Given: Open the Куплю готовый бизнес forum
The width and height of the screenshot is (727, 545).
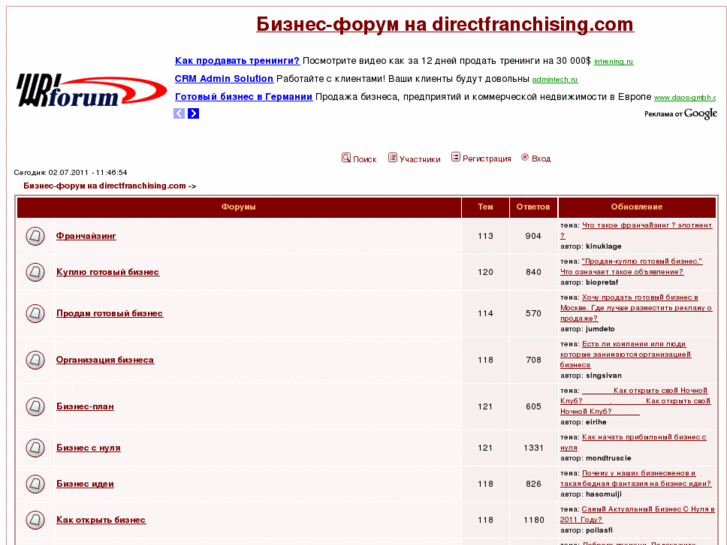Looking at the screenshot, I should pos(108,272).
